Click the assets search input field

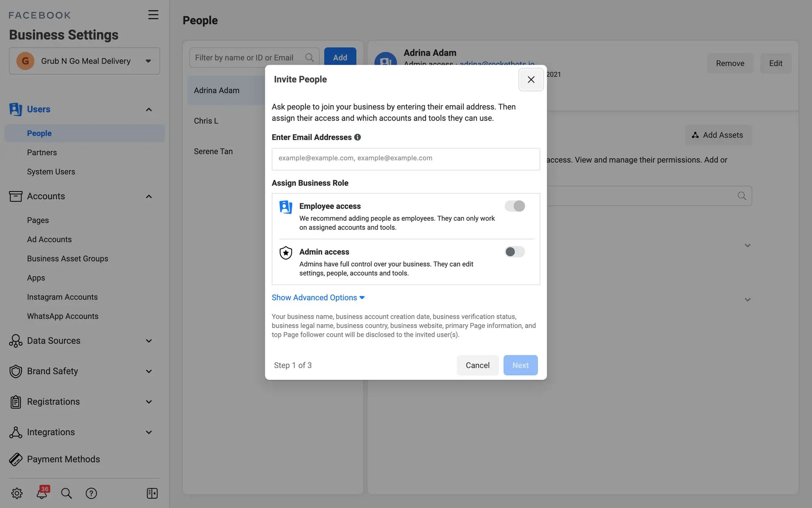(x=649, y=196)
